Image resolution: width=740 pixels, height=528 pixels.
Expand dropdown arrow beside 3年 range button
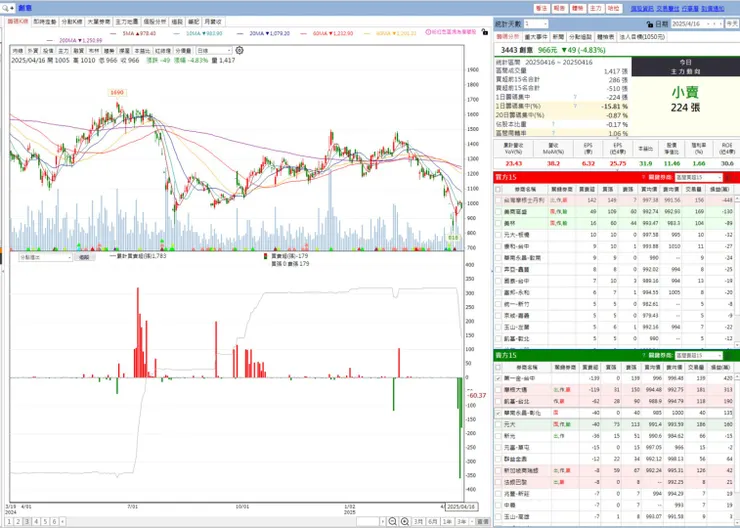tap(471, 521)
